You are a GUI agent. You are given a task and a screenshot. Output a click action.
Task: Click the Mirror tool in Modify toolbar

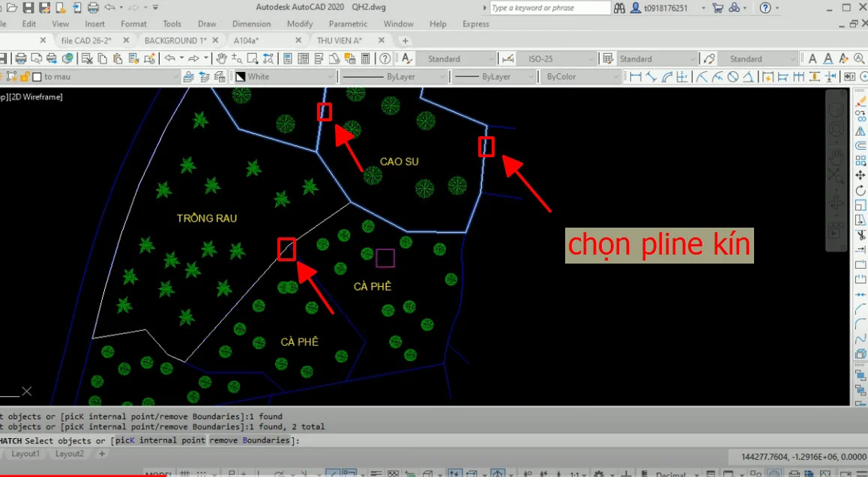(x=861, y=131)
